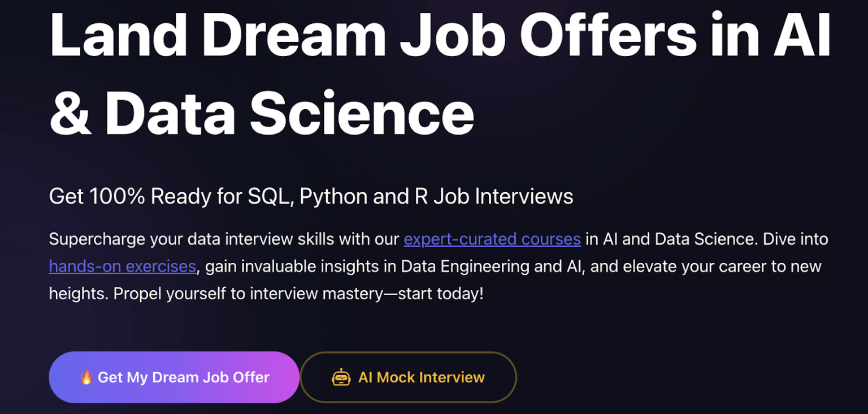The image size is (868, 414).
Task: Click the underlined courses link in the paragraph
Action: 491,239
